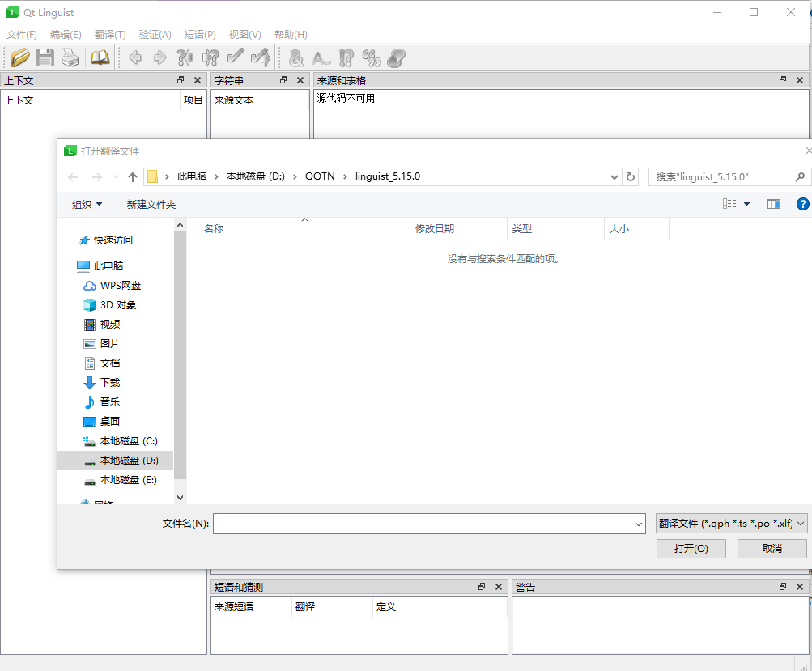Image resolution: width=812 pixels, height=671 pixels.
Task: Click the blue help question icon
Action: (802, 204)
